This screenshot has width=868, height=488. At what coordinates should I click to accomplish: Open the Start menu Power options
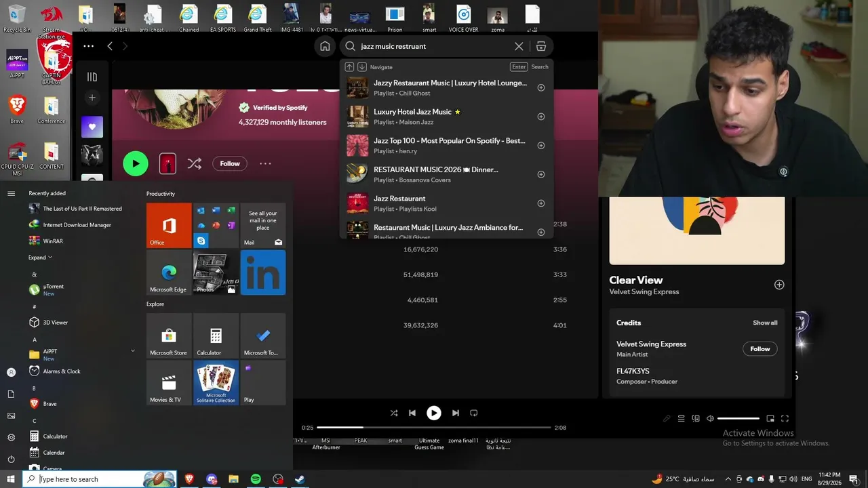[x=11, y=459]
